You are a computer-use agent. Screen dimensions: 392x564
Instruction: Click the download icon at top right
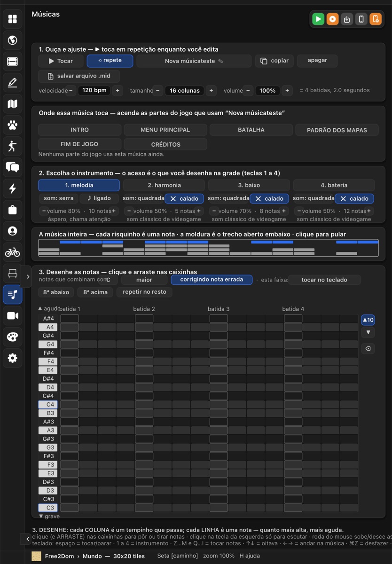[347, 19]
